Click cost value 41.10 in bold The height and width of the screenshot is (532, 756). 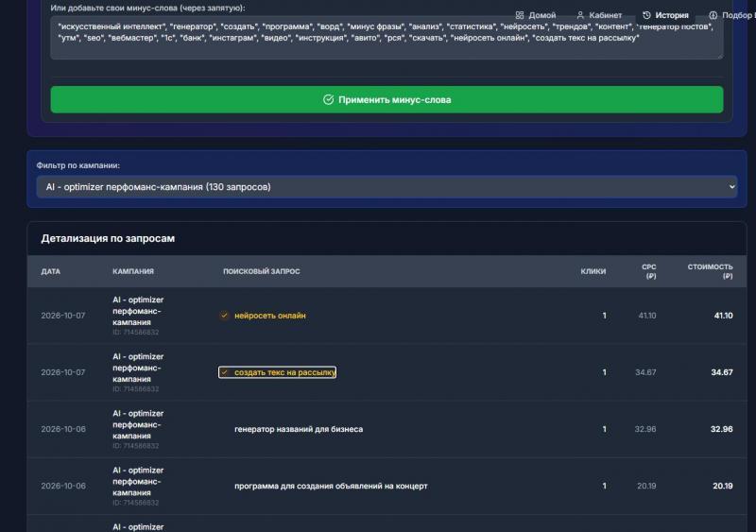tap(723, 316)
